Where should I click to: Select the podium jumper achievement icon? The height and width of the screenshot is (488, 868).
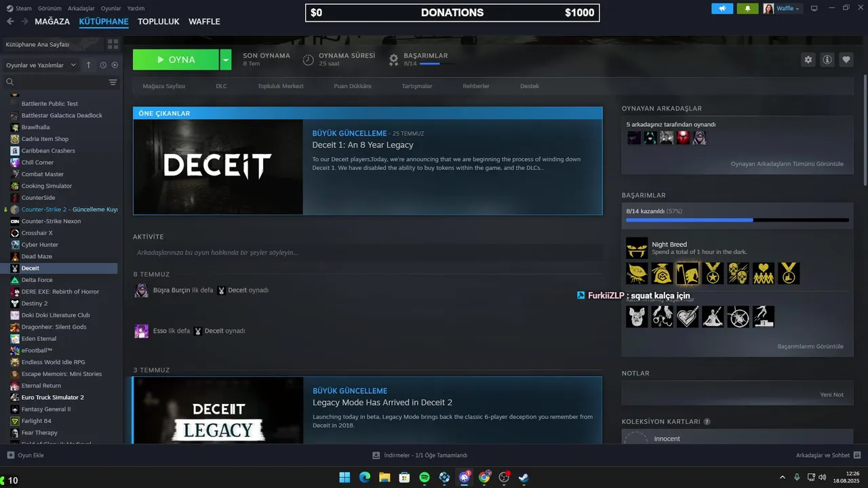(764, 317)
